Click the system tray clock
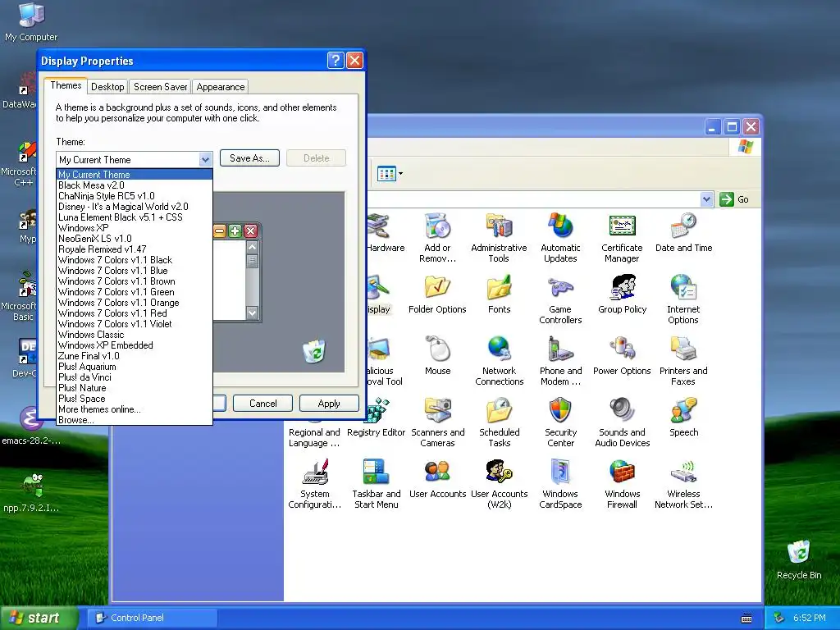The image size is (840, 630). click(x=810, y=618)
